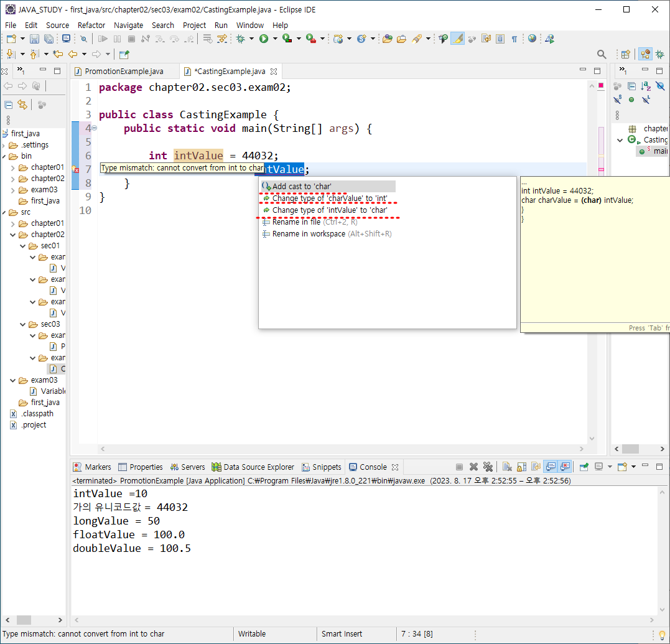Open the Debug button dropdown arrow
670x644 pixels.
(251, 39)
